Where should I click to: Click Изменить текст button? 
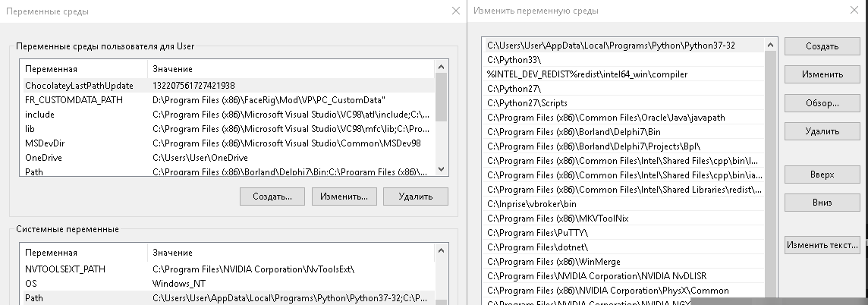pyautogui.click(x=822, y=245)
